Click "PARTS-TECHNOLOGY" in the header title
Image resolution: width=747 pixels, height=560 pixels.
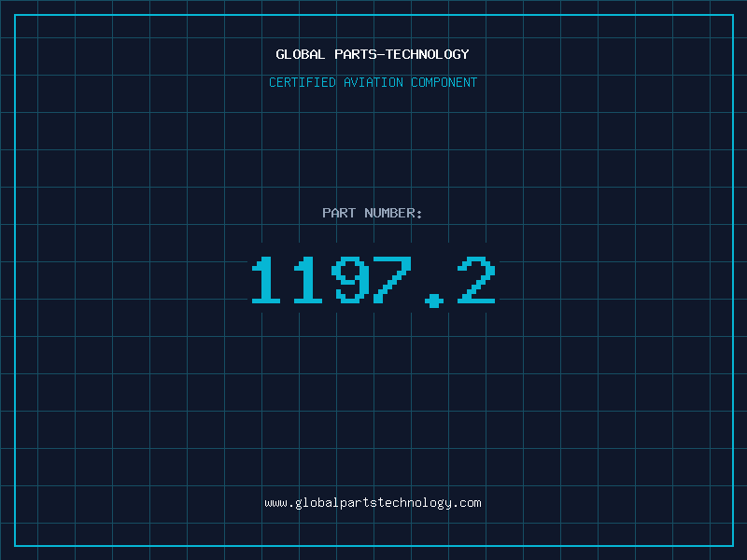coord(402,54)
